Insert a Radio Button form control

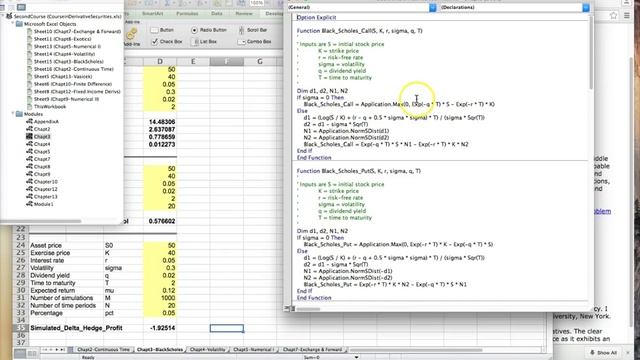click(x=209, y=30)
